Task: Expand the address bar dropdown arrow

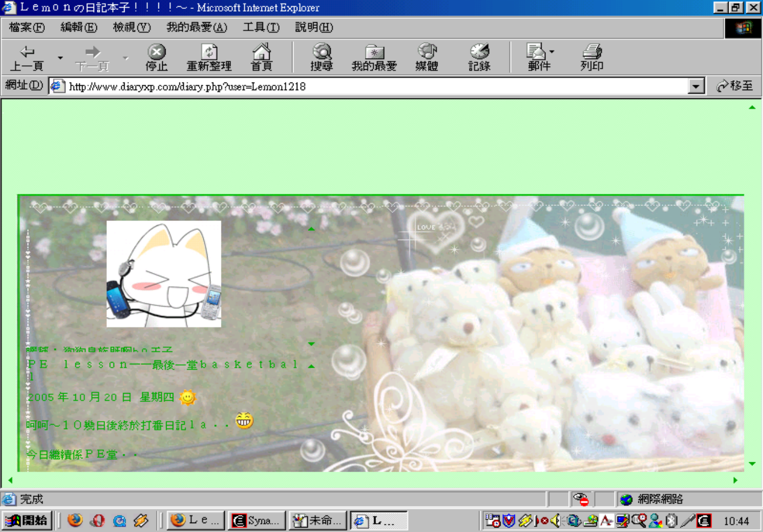Action: click(696, 86)
